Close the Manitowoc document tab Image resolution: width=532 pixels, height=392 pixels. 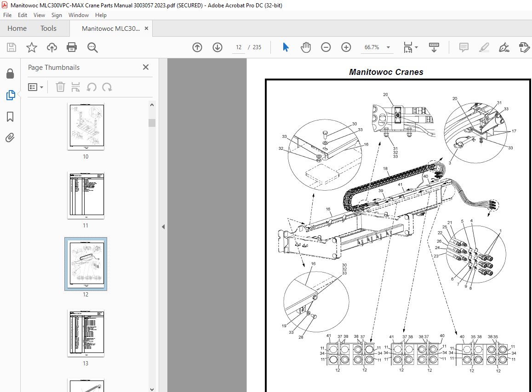[146, 28]
